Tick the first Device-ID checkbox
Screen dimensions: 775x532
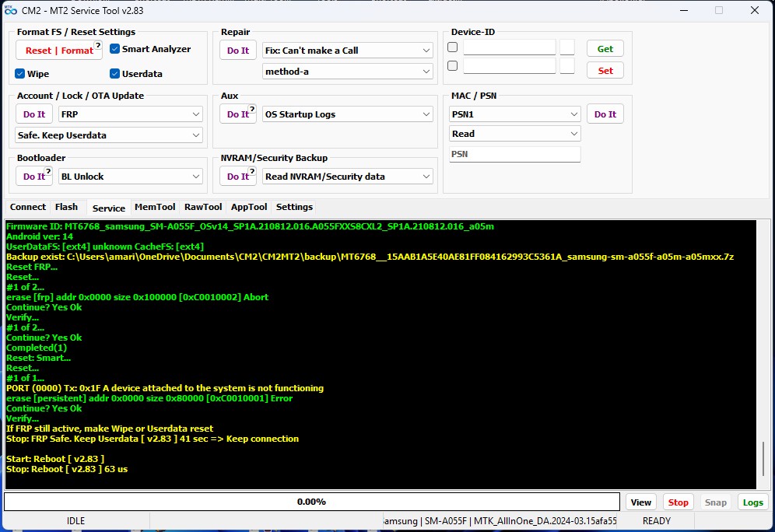click(453, 47)
